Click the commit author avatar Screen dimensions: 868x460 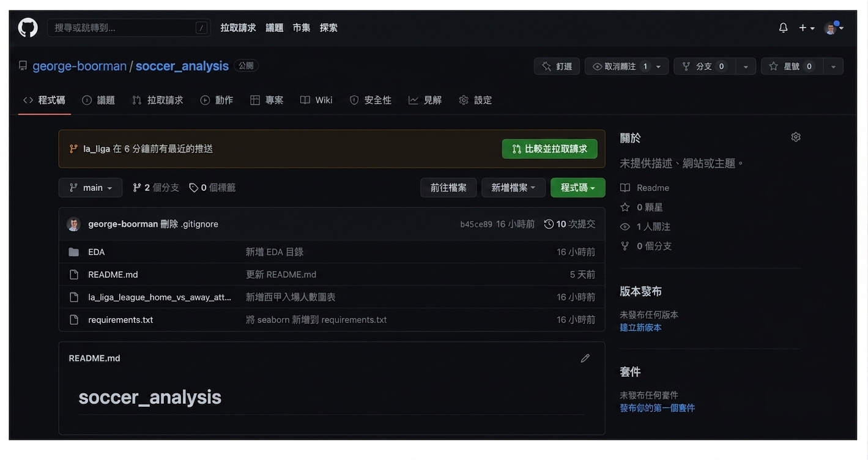[x=73, y=224]
